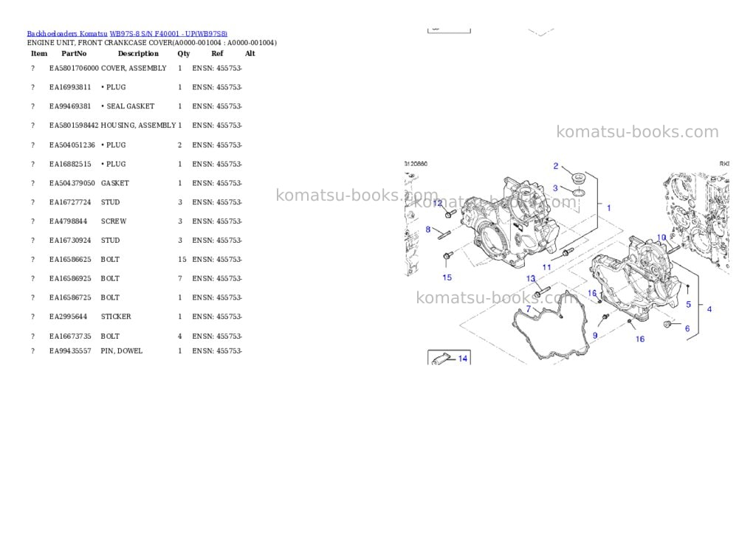
Task: Select part number EA16673735
Action: pyautogui.click(x=70, y=336)
